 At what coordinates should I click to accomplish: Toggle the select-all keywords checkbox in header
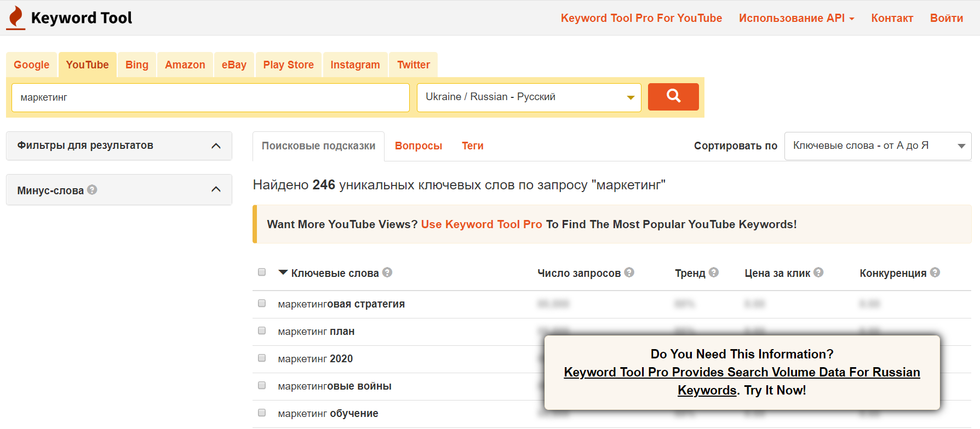(x=262, y=273)
